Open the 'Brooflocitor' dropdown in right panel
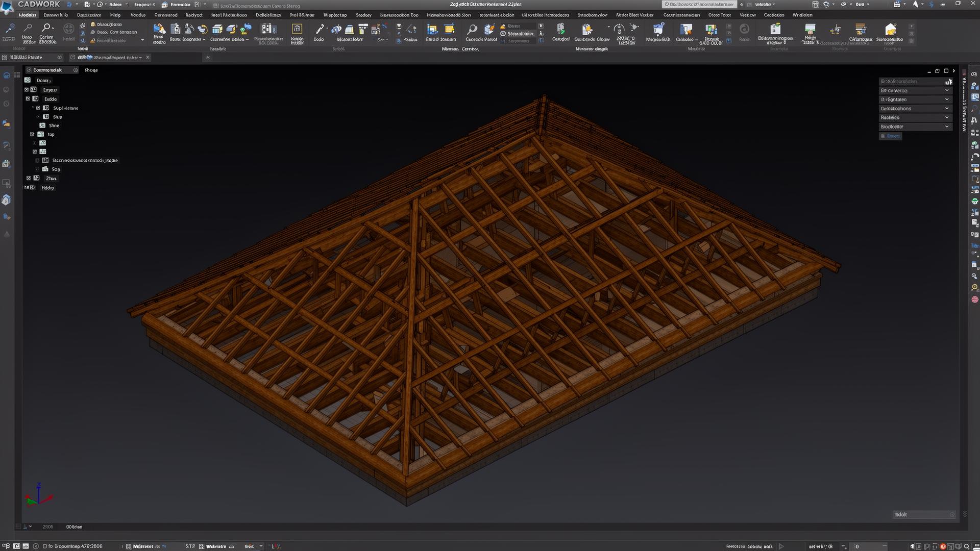This screenshot has width=980, height=551. [x=916, y=127]
